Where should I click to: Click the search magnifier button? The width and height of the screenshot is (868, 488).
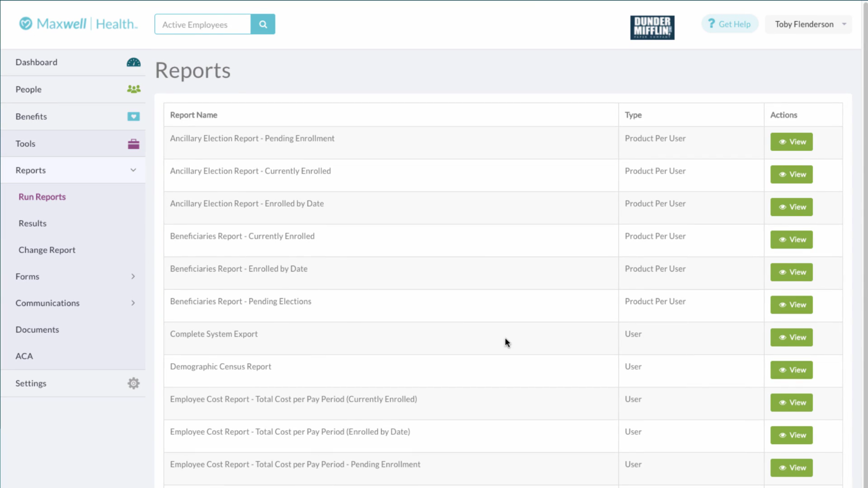click(263, 24)
